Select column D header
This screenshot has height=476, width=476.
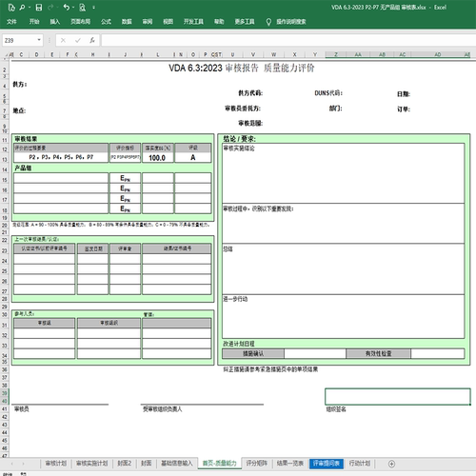[x=36, y=54]
